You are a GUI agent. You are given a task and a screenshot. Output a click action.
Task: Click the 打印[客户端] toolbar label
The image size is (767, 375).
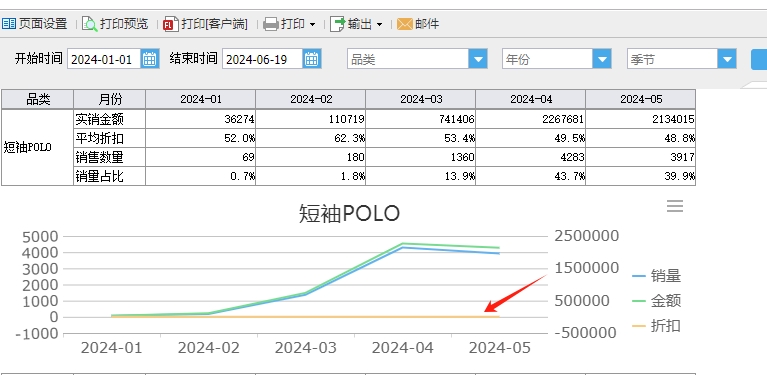(x=215, y=23)
